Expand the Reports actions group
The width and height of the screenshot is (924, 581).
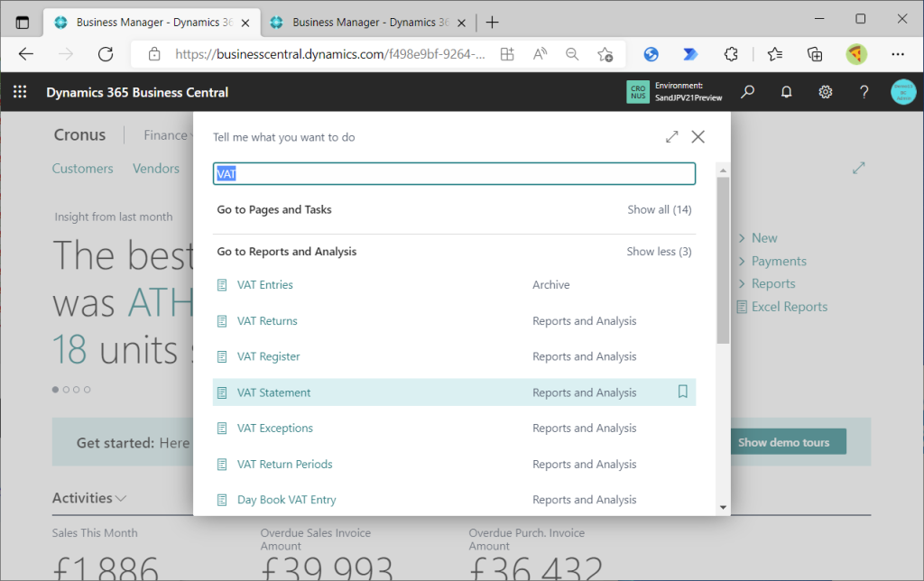point(767,283)
